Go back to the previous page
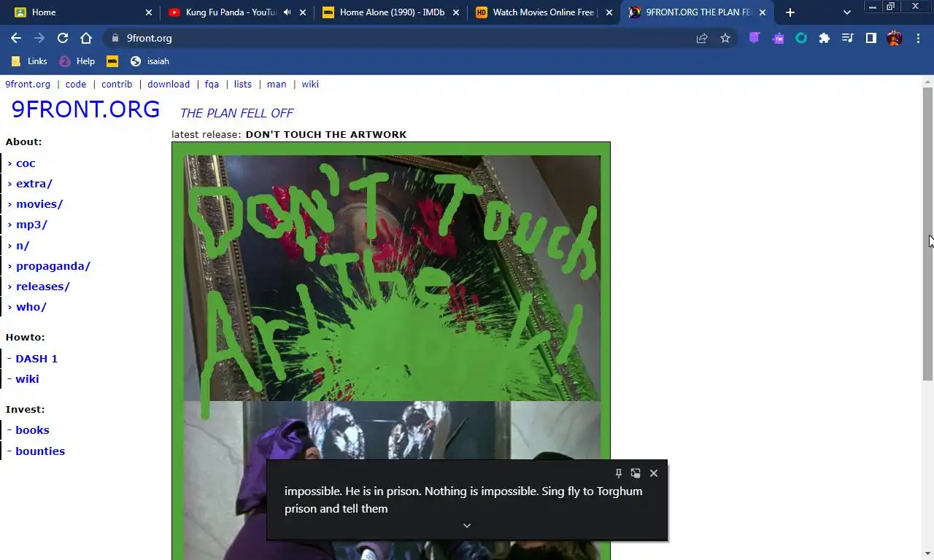934x560 pixels. tap(16, 38)
